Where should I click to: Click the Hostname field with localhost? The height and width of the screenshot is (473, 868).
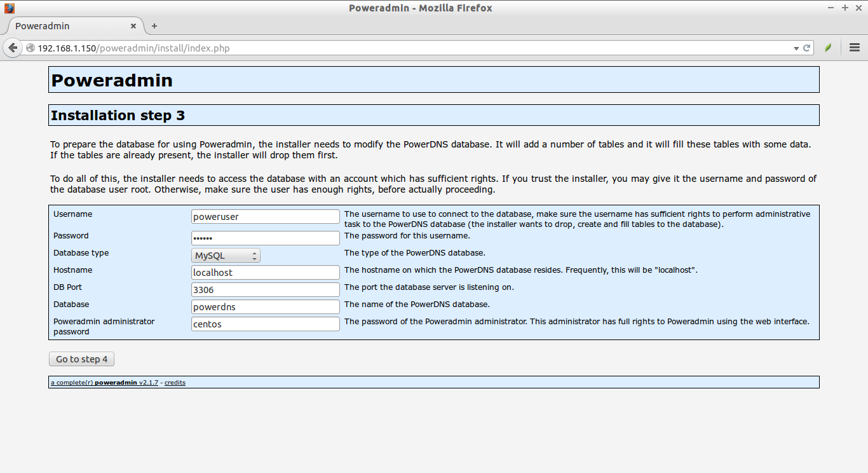(266, 272)
